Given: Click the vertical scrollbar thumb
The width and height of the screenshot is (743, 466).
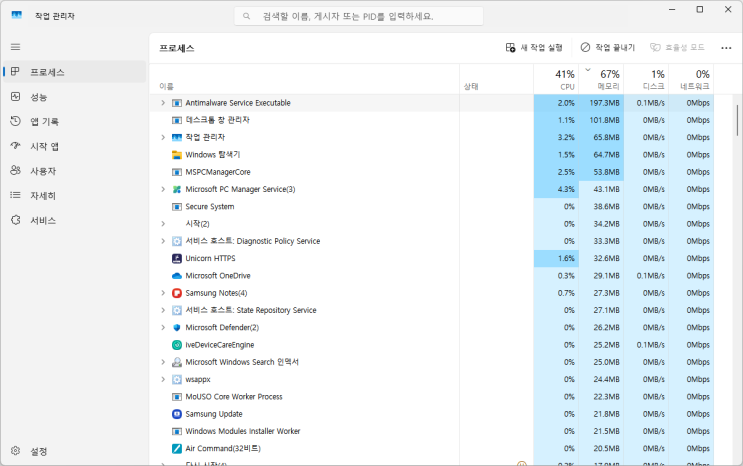Looking at the screenshot, I should click(x=737, y=119).
